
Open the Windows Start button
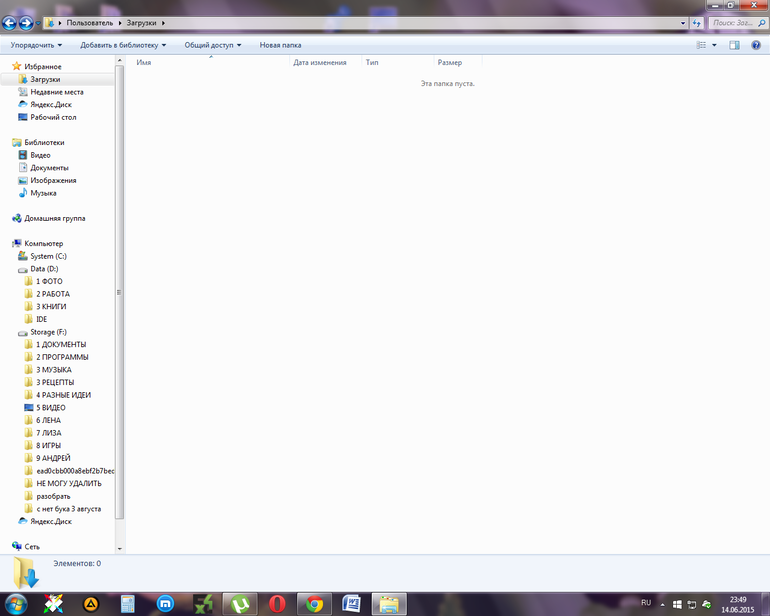(x=16, y=604)
